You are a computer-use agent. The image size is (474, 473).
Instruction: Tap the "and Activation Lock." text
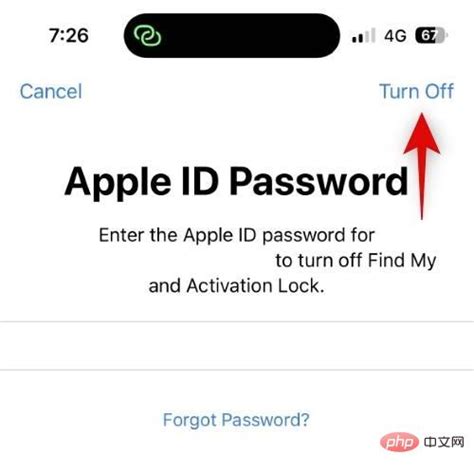[x=236, y=286]
